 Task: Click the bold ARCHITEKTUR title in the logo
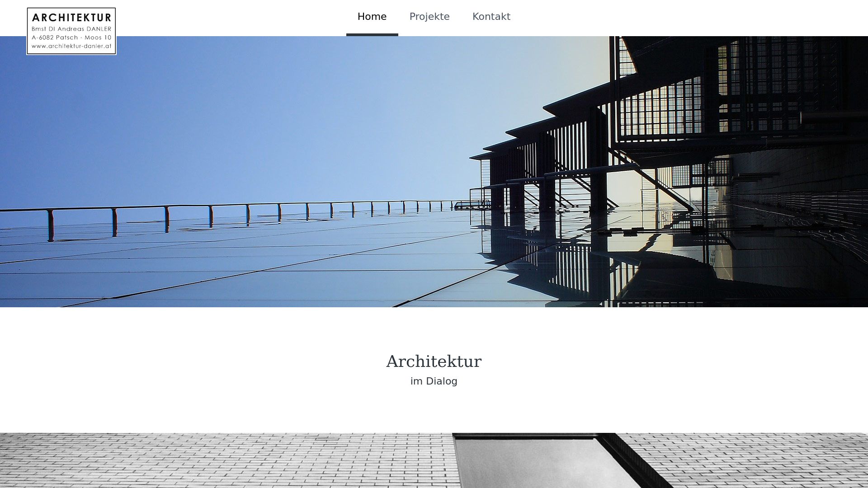pyautogui.click(x=71, y=18)
